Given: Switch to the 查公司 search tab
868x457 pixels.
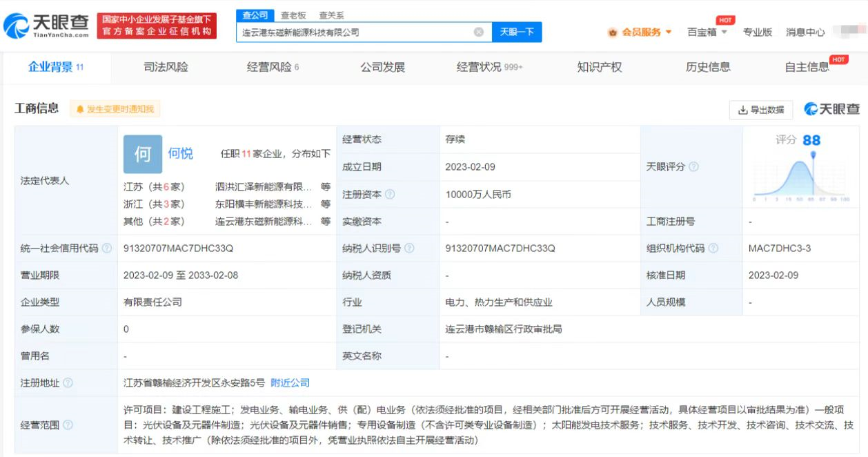Looking at the screenshot, I should coord(255,15).
